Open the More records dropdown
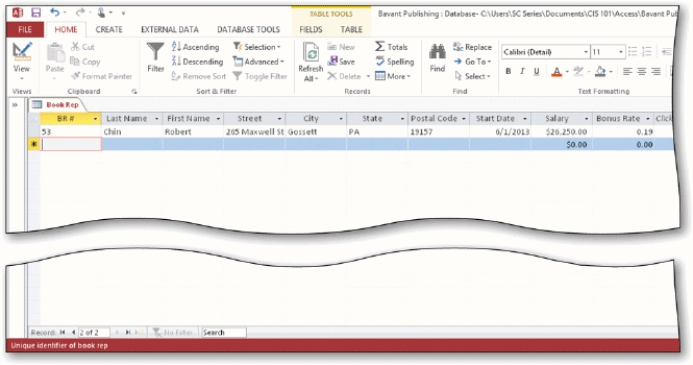This screenshot has height=365, width=693. click(393, 76)
